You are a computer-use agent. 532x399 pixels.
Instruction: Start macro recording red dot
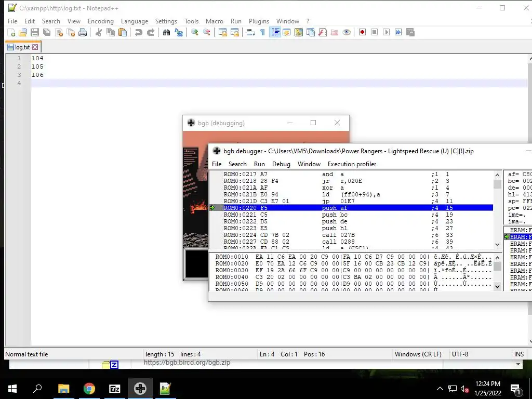pos(362,32)
